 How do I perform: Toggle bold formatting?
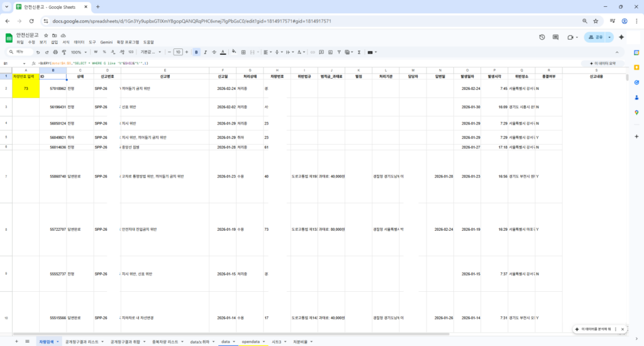coord(196,52)
